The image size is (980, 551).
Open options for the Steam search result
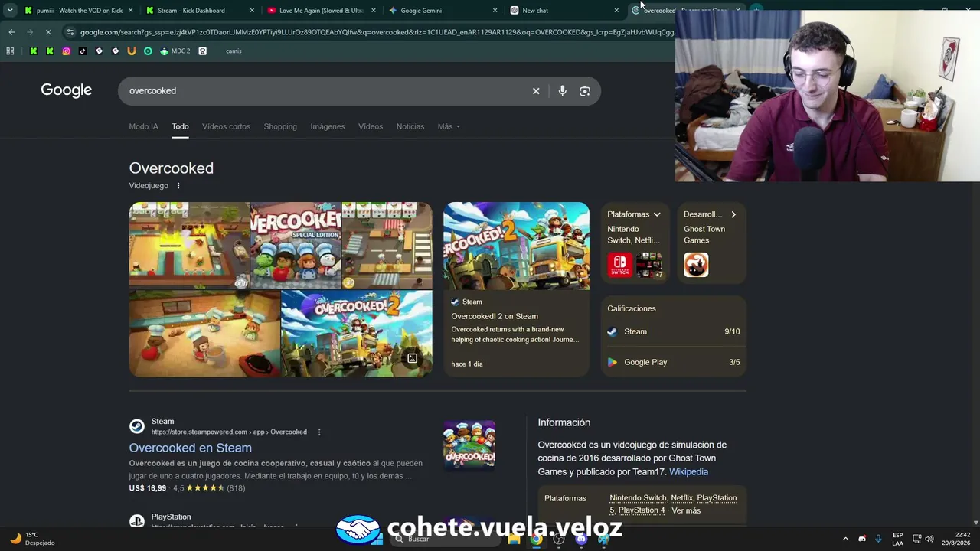coord(319,432)
